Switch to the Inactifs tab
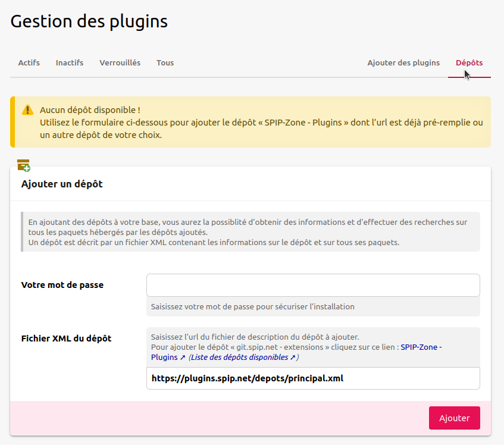This screenshot has height=445, width=504. coord(70,63)
